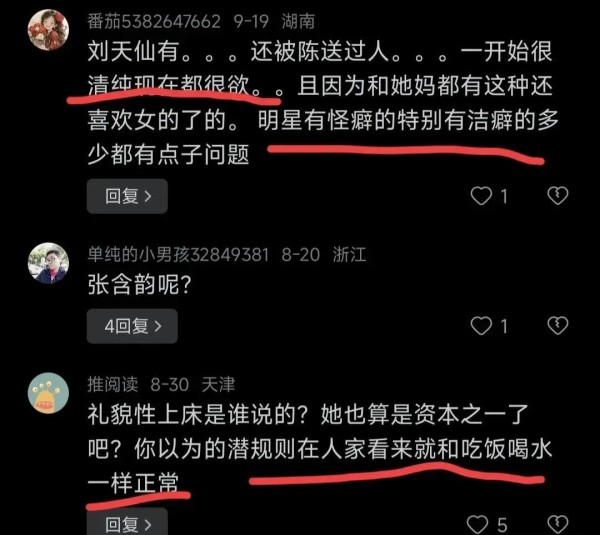
Task: Open avatar of 番茄5382647662
Action: pyautogui.click(x=49, y=30)
